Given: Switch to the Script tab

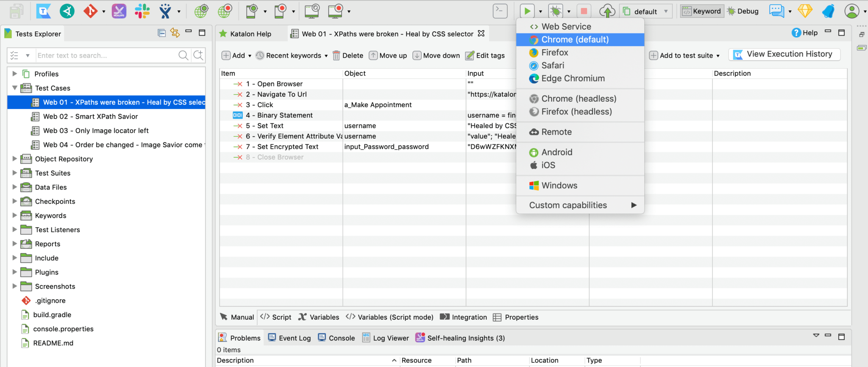Looking at the screenshot, I should (276, 317).
